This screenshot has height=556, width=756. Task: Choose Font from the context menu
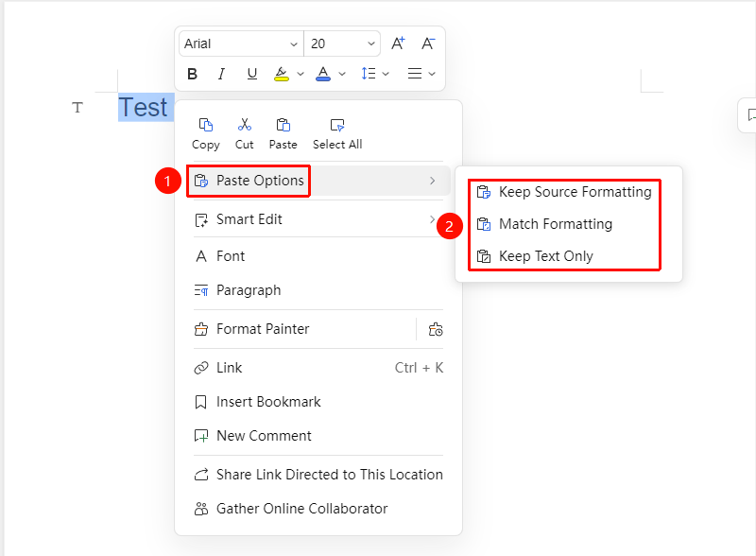[318, 256]
